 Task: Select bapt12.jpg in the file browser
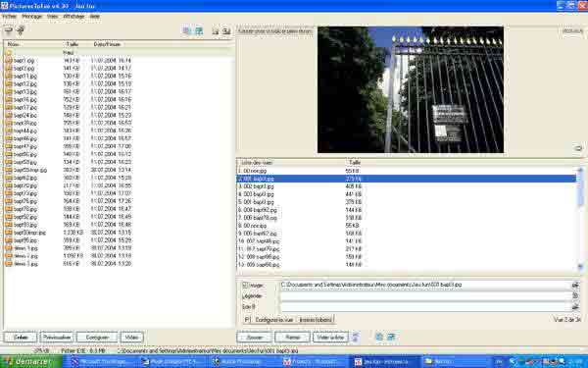click(25, 84)
